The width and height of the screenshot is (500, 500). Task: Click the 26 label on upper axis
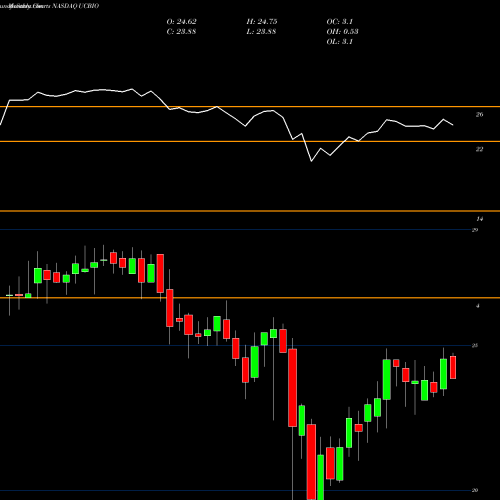point(479,115)
